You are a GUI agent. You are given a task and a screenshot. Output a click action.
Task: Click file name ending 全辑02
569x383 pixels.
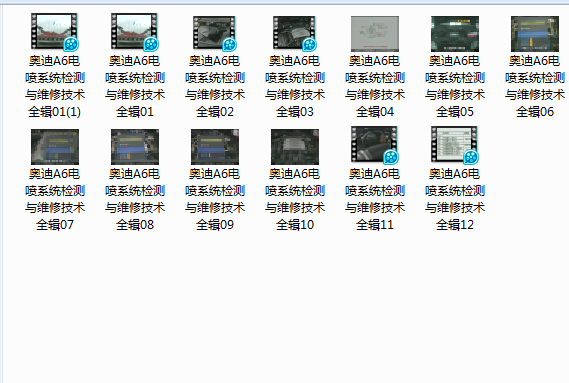[x=215, y=86]
